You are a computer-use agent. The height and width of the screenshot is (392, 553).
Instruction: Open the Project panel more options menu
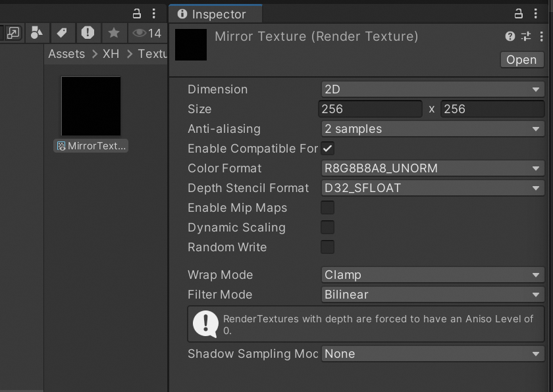[154, 14]
